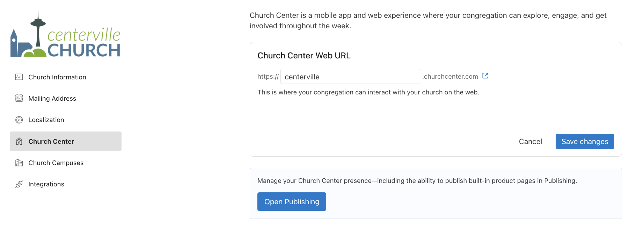Click the Church Center building icon

pyautogui.click(x=19, y=141)
